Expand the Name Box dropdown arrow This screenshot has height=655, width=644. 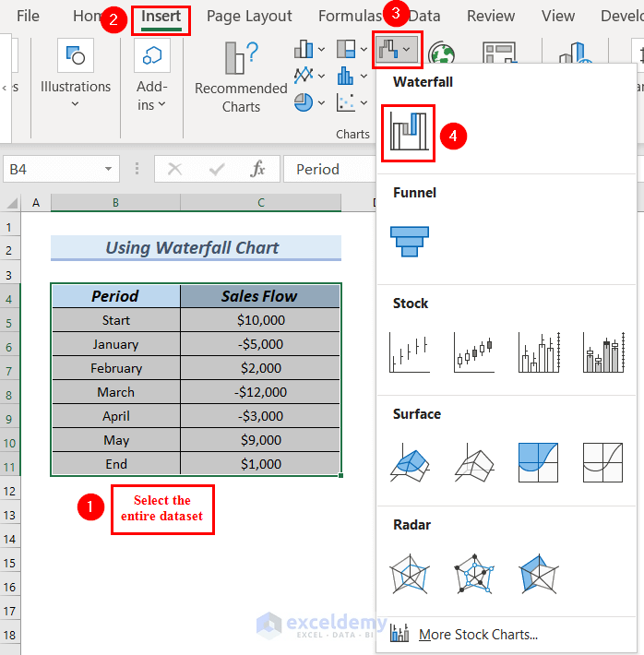click(108, 169)
